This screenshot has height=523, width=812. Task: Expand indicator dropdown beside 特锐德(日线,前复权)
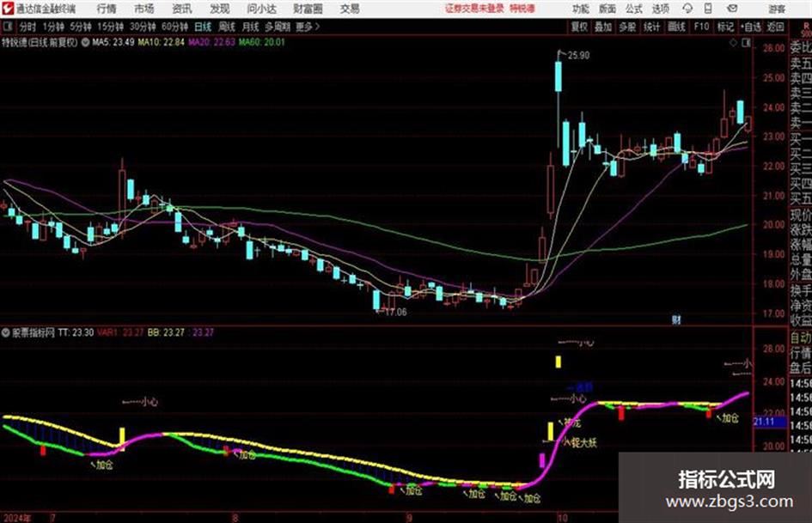pyautogui.click(x=85, y=42)
